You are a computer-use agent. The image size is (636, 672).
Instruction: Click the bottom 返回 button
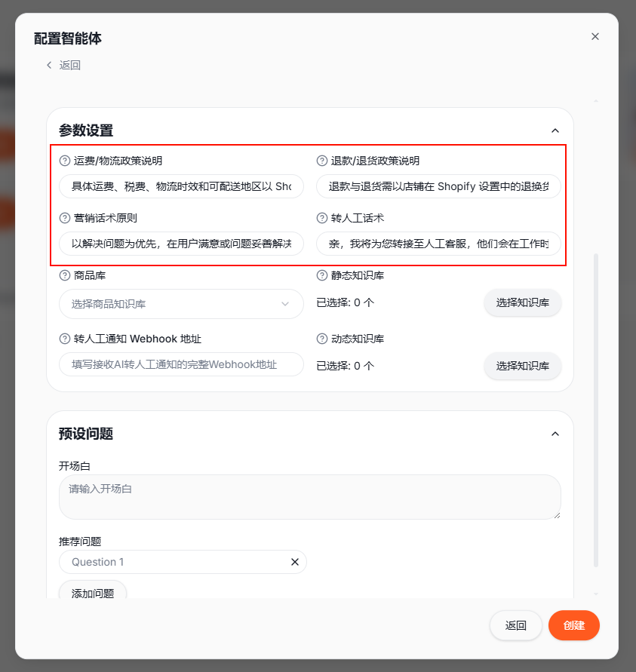tap(515, 625)
